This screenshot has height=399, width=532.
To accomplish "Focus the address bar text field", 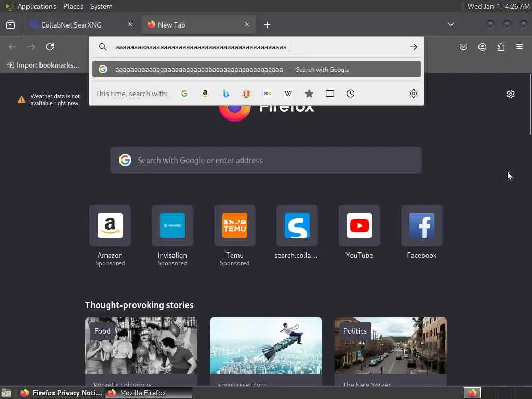I will pos(258,47).
